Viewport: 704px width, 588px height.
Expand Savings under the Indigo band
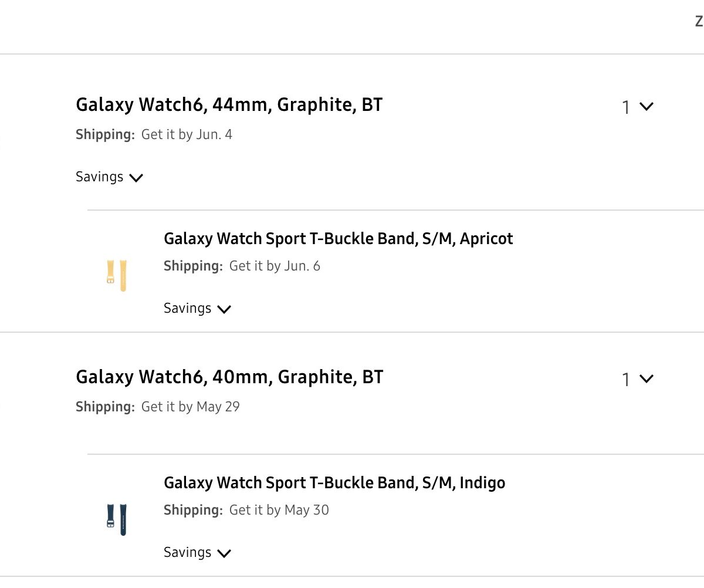pyautogui.click(x=197, y=553)
